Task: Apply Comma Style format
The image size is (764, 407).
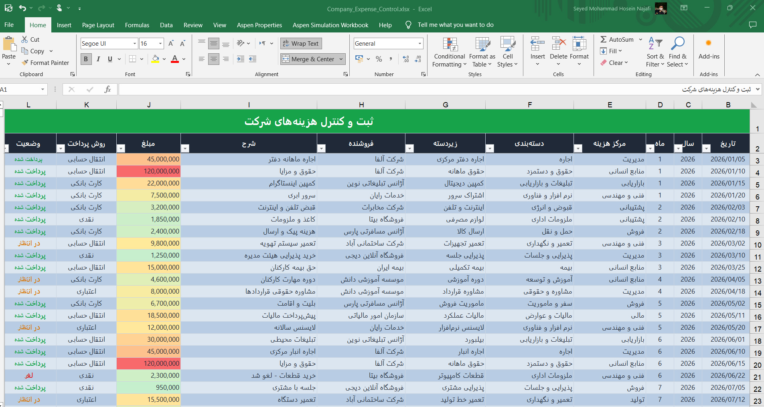Action: coord(391,59)
